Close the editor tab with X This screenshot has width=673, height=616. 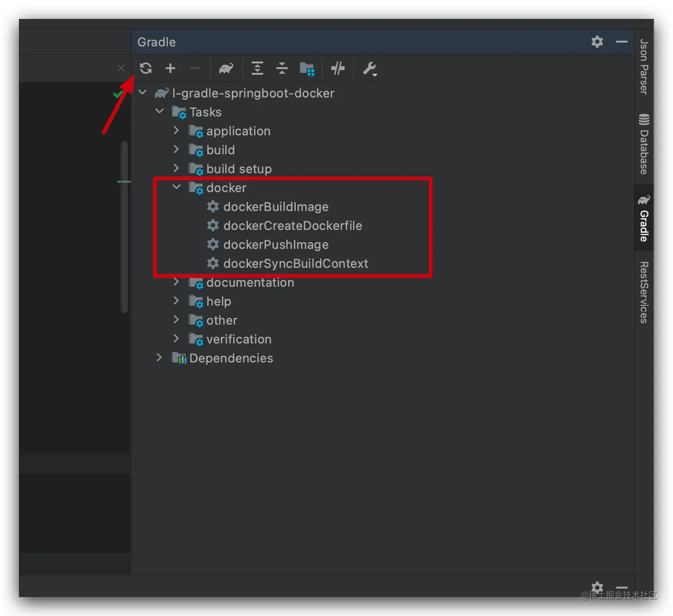pos(121,68)
